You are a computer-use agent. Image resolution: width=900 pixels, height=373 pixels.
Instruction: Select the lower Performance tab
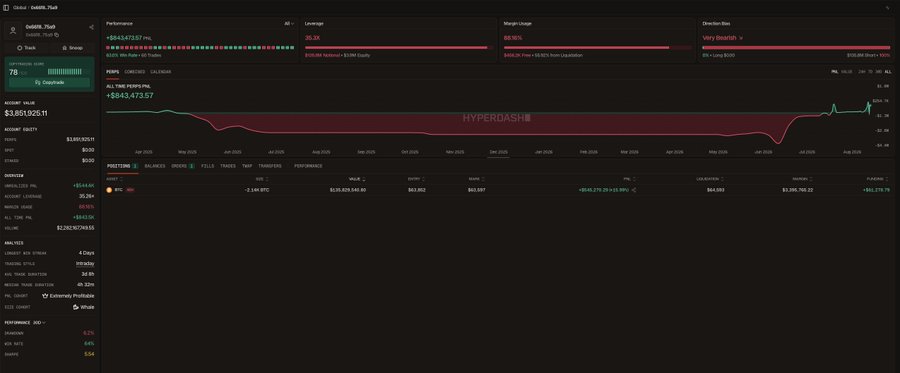pyautogui.click(x=308, y=166)
